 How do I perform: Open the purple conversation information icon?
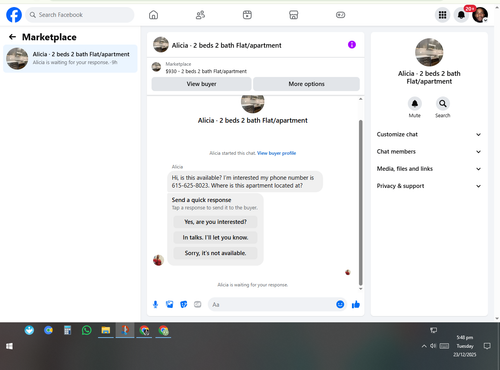point(352,45)
